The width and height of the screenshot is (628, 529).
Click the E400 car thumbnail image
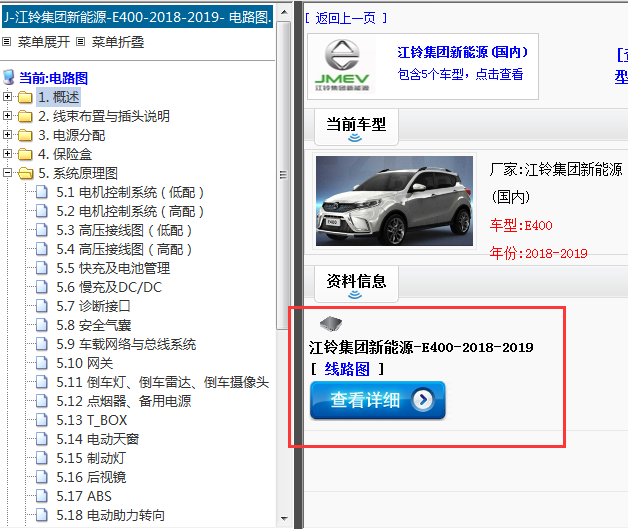click(394, 201)
